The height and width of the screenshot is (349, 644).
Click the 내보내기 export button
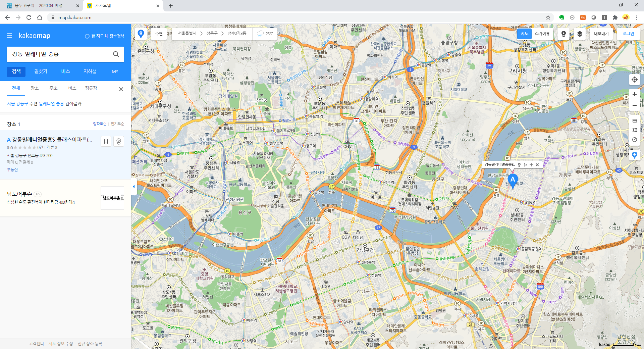pos(601,34)
